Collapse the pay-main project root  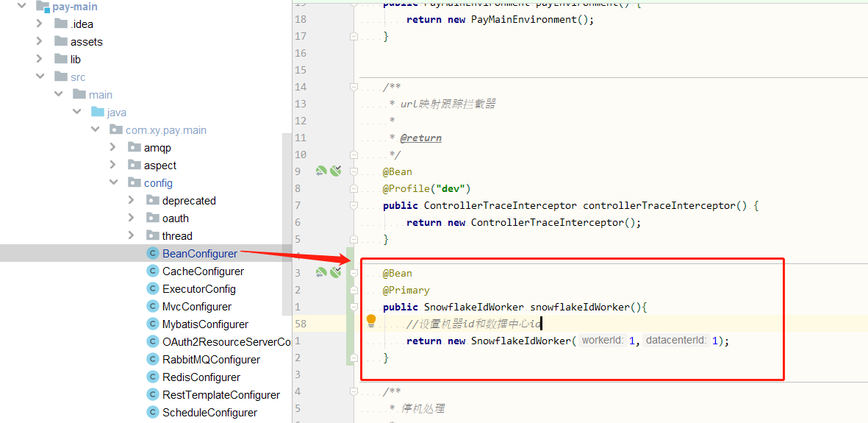click(21, 7)
